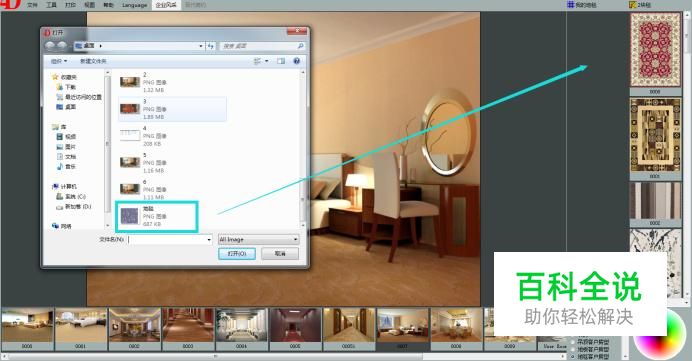692x361 pixels.
Task: Click the 音乐 music note icon
Action: click(x=60, y=166)
